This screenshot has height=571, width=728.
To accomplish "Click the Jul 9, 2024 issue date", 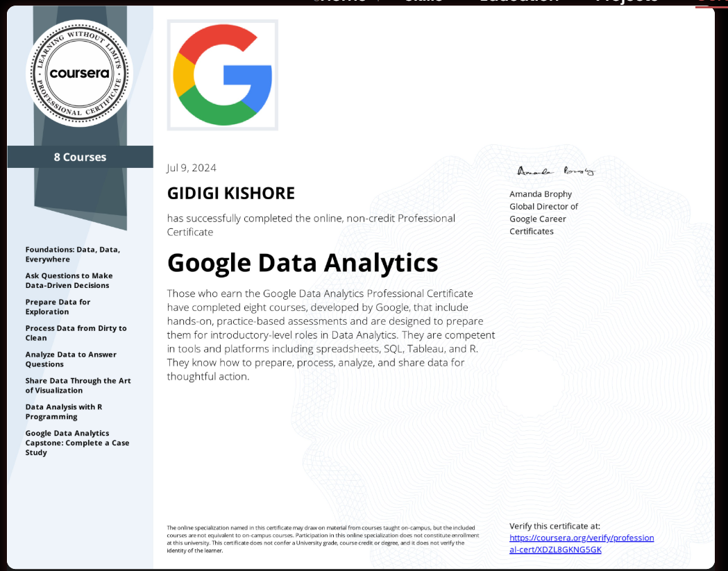I will [x=192, y=168].
